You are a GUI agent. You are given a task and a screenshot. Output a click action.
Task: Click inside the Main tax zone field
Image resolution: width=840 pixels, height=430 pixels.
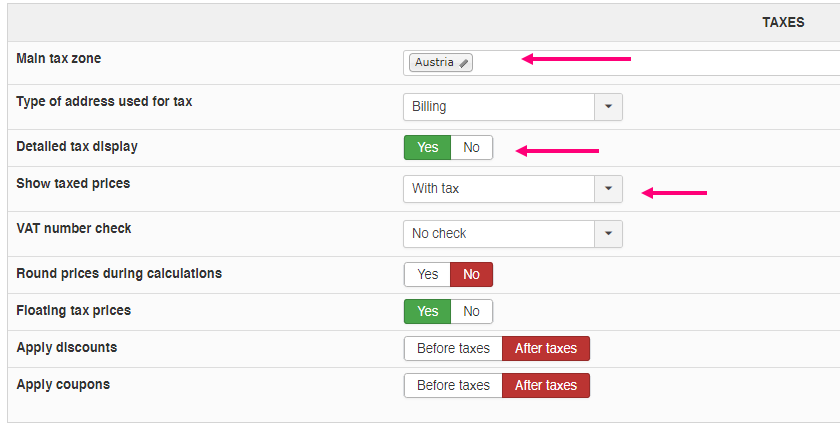tap(621, 63)
